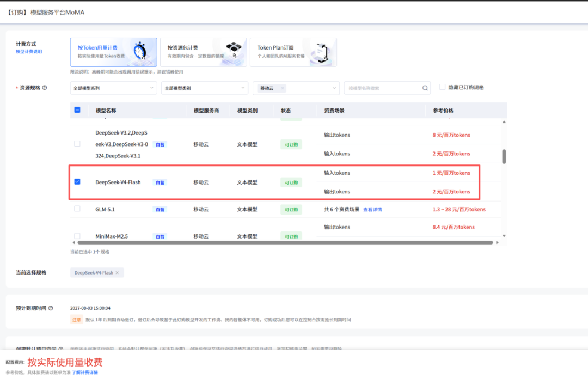This screenshot has height=378, width=588.
Task: Uncheck the DeepSeek-V4-Flash row checkbox
Action: pos(77,181)
